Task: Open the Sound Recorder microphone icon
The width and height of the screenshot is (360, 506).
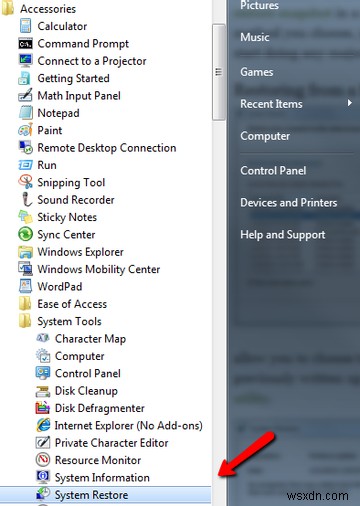Action: point(26,199)
